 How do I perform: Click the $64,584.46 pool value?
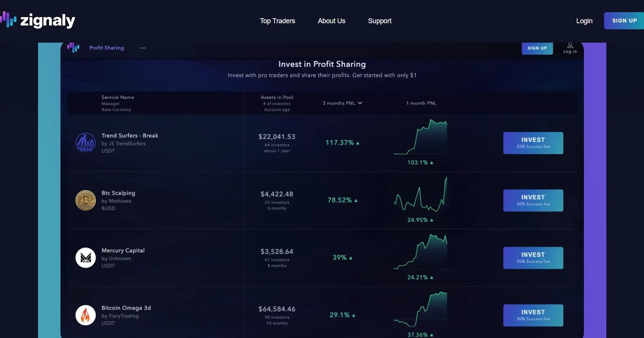277,309
